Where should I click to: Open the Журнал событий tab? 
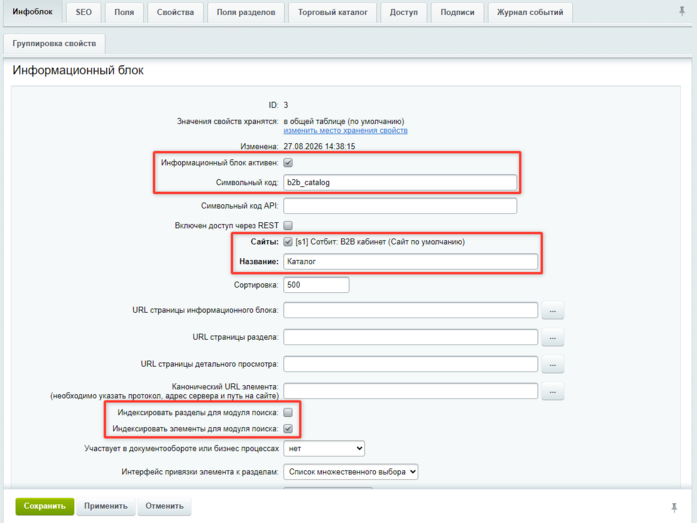point(530,12)
